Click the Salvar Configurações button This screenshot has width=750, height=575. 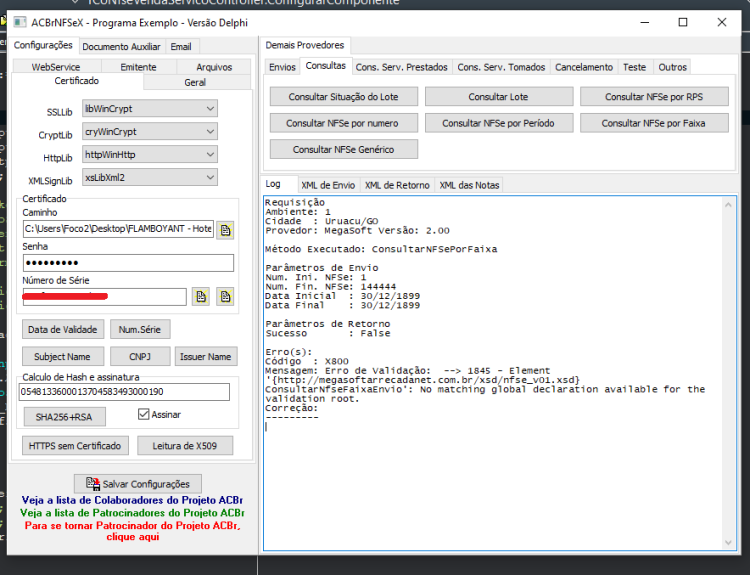click(138, 484)
